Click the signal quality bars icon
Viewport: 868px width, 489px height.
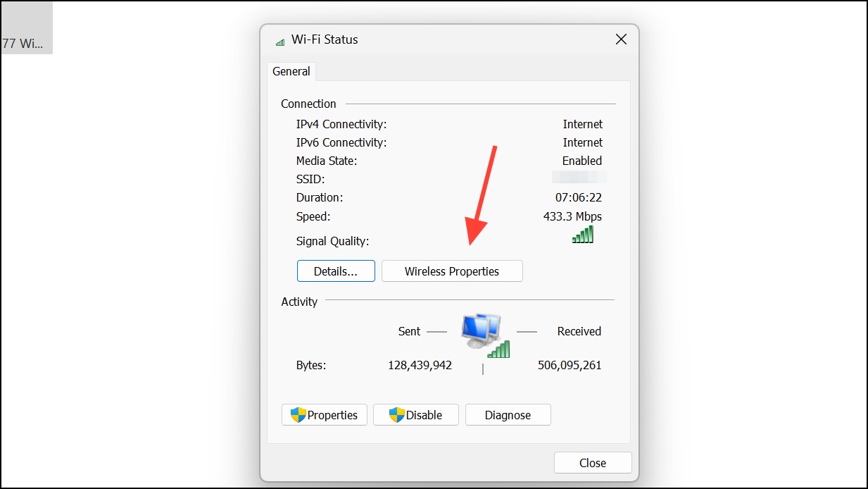point(583,235)
